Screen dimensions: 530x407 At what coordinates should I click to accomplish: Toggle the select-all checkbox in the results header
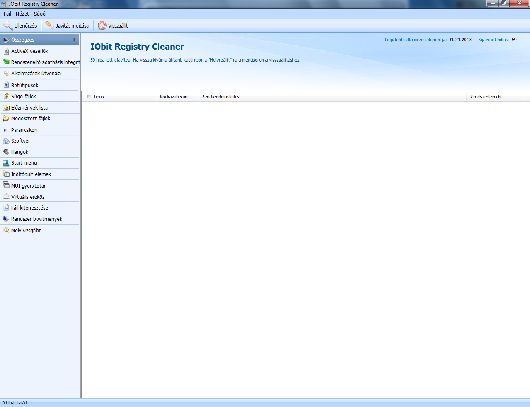[x=89, y=97]
